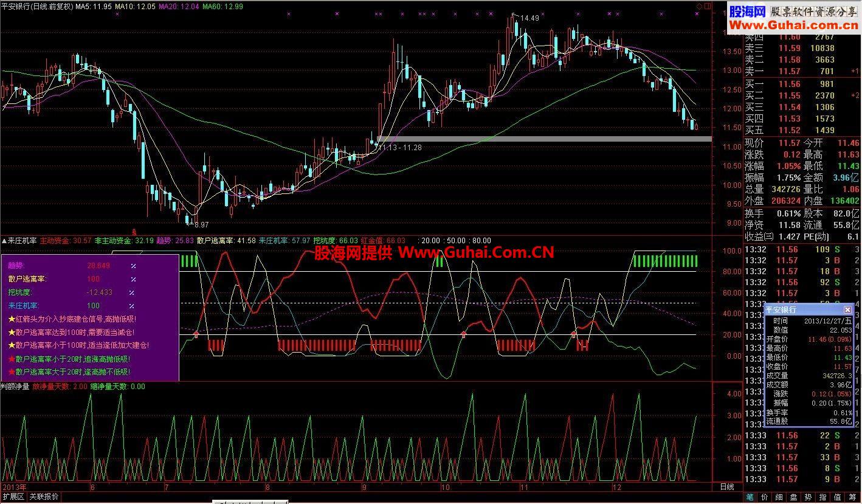The height and width of the screenshot is (504, 862).
Task: Click the diamond icon atop the chart
Action: pos(700,6)
